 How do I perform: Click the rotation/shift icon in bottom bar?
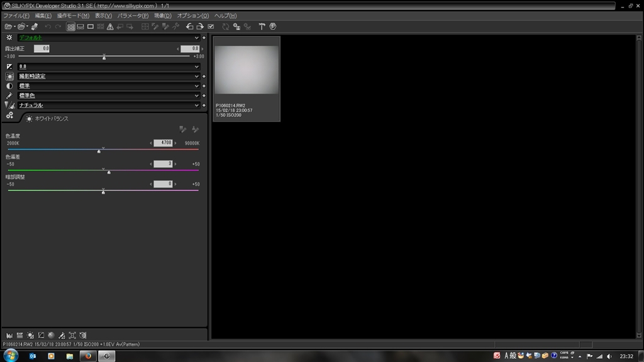click(83, 336)
